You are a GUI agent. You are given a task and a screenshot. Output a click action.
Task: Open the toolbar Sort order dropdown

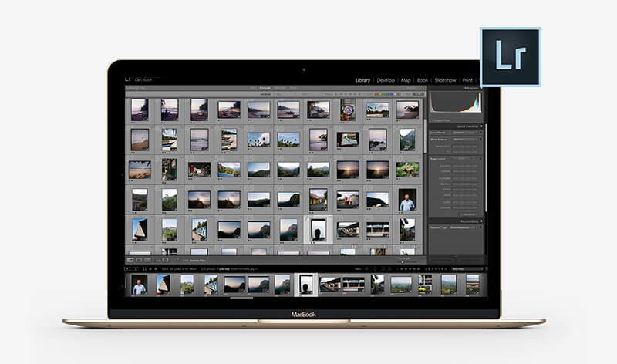click(196, 261)
